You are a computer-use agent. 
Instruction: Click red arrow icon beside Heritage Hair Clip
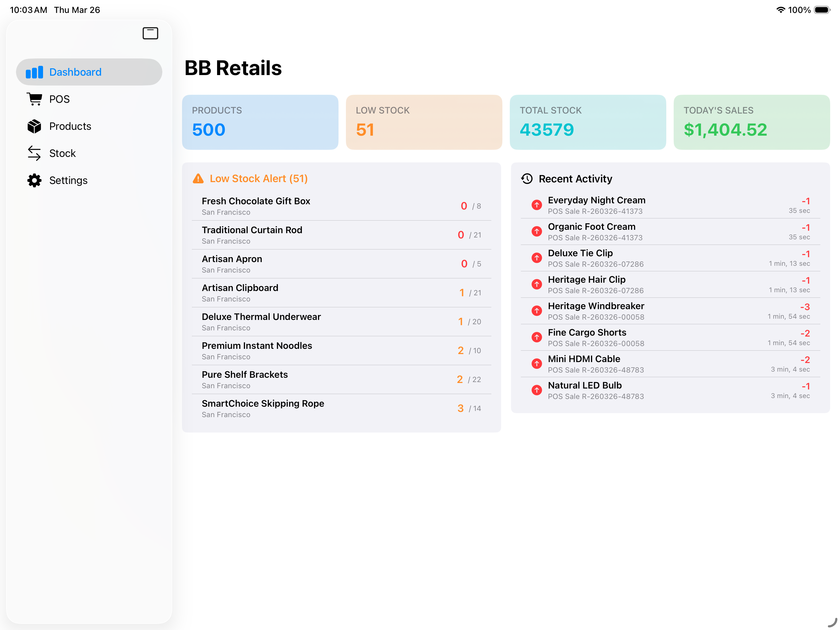tap(536, 284)
